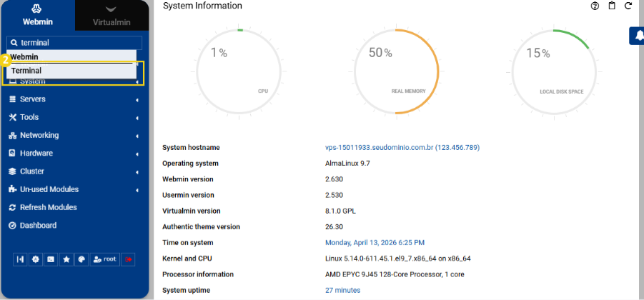Click the clipboard icon in the header
This screenshot has width=644, height=300.
(x=612, y=6)
